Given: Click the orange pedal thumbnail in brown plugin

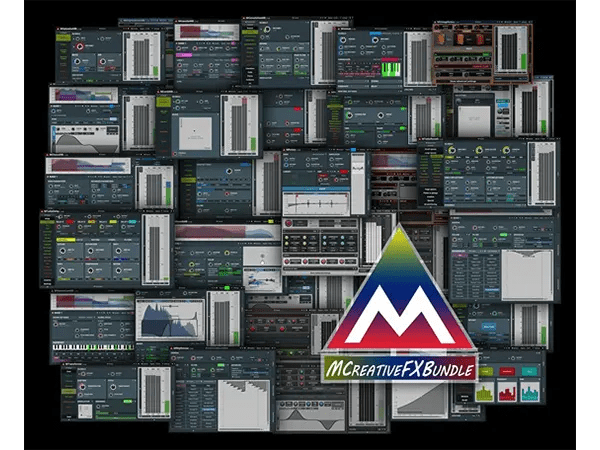Looking at the screenshot, I should point(441,39).
